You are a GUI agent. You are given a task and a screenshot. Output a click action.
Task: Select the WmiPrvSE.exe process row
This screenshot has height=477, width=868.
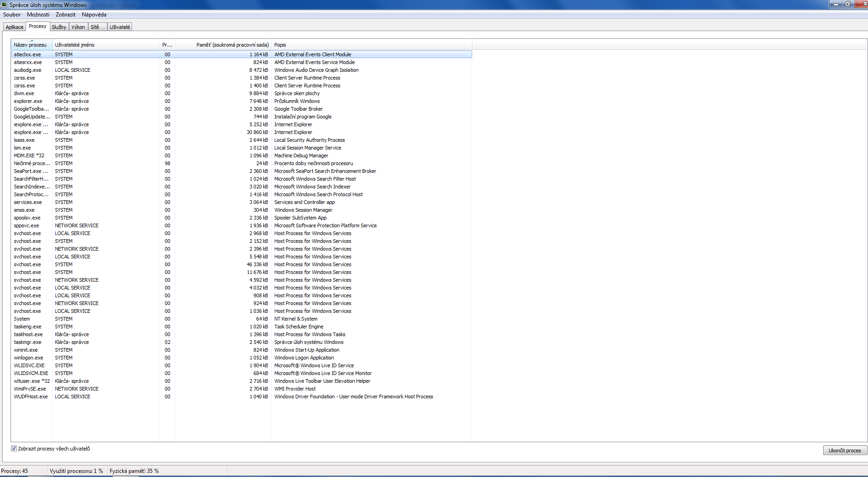click(241, 389)
